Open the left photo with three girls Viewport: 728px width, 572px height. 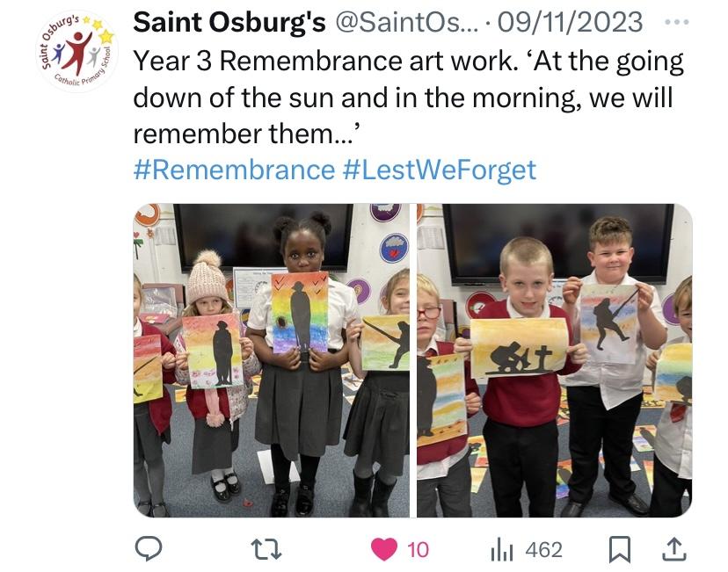coord(272,360)
